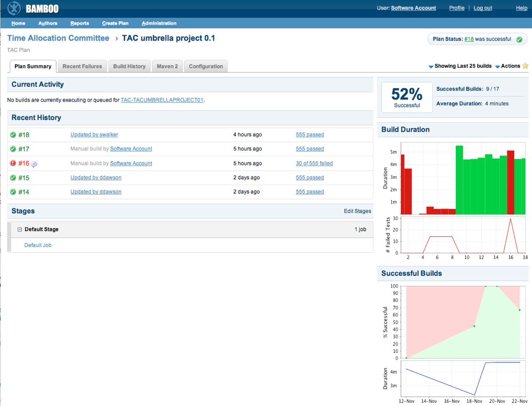Click the Log out link

(x=483, y=8)
